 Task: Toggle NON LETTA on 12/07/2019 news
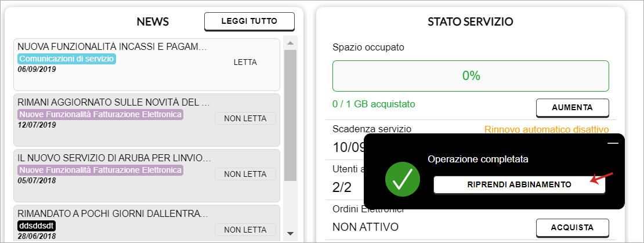245,119
